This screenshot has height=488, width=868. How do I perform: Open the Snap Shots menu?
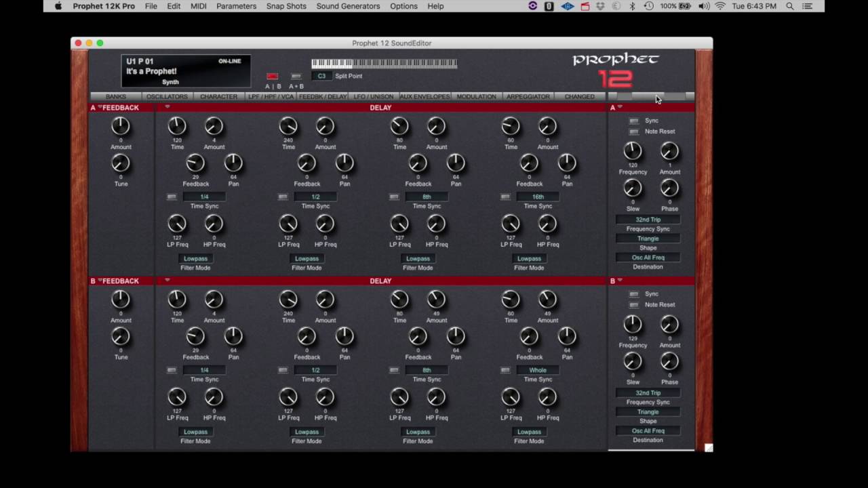286,6
